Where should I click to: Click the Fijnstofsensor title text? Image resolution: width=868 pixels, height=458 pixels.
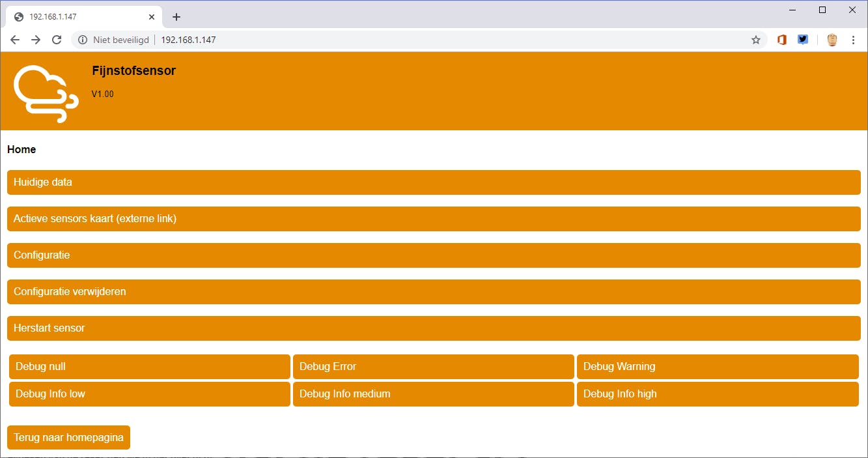pyautogui.click(x=134, y=71)
